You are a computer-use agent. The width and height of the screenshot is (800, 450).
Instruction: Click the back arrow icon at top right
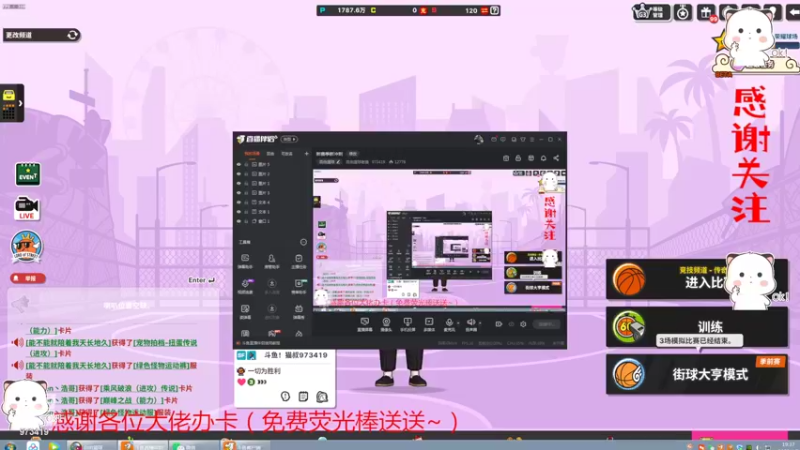click(793, 12)
